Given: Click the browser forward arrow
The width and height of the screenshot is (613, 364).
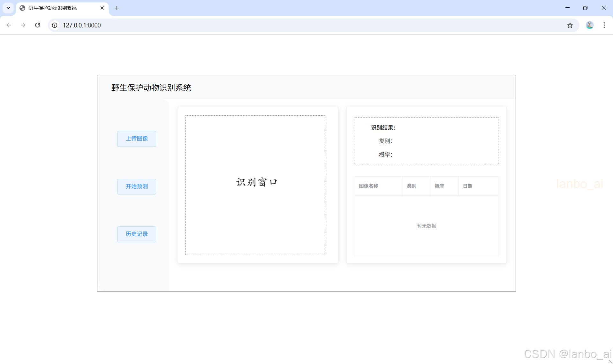Looking at the screenshot, I should point(23,25).
